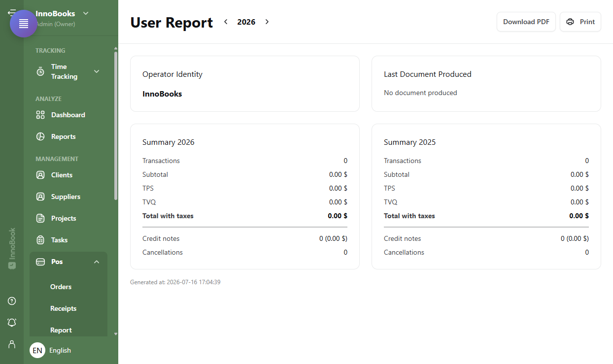Click TVQ label in Summary 2026
The image size is (613, 364).
point(149,202)
